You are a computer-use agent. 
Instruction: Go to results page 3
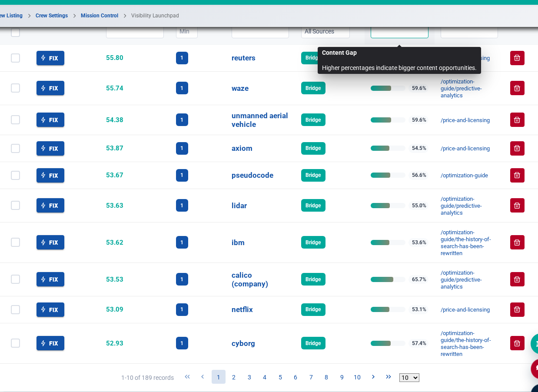[x=249, y=377]
